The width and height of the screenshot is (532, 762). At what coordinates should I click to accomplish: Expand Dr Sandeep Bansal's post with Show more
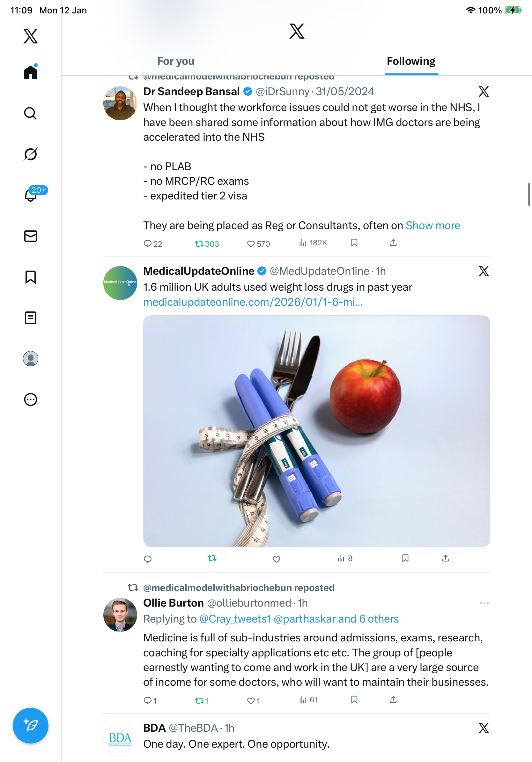pyautogui.click(x=432, y=226)
